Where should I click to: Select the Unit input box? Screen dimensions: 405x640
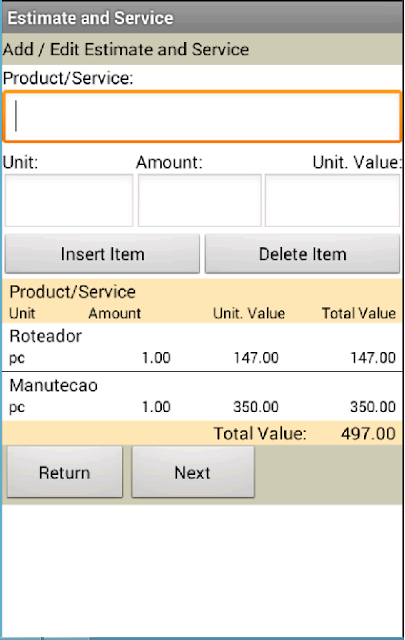pos(69,200)
